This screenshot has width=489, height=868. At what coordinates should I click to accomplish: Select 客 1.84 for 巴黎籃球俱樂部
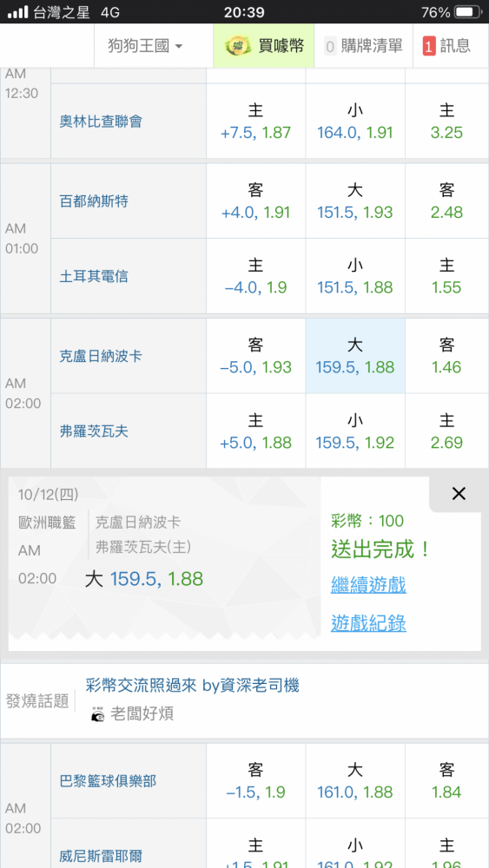tap(447, 781)
